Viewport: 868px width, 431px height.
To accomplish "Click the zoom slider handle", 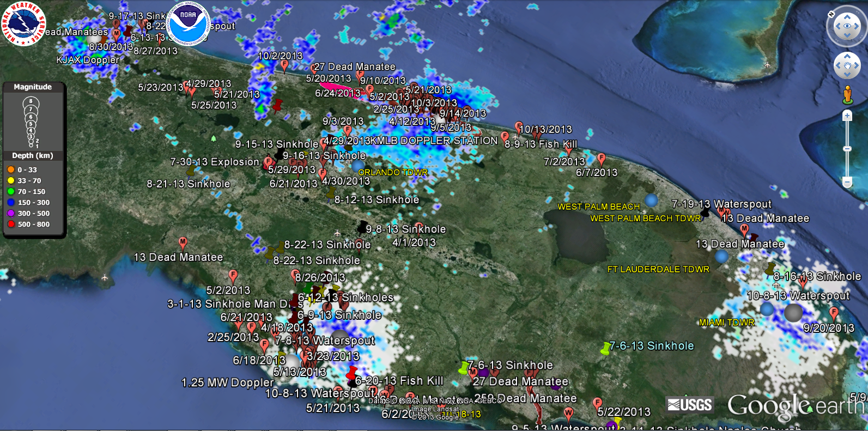I will (x=847, y=148).
